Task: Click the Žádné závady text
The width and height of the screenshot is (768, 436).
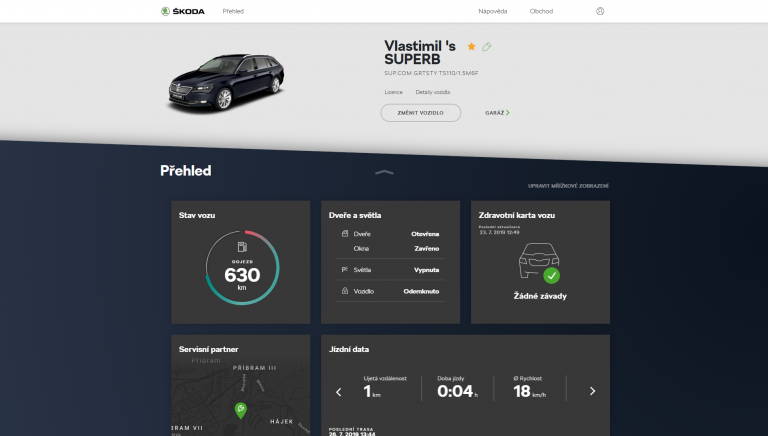Action: (540, 296)
